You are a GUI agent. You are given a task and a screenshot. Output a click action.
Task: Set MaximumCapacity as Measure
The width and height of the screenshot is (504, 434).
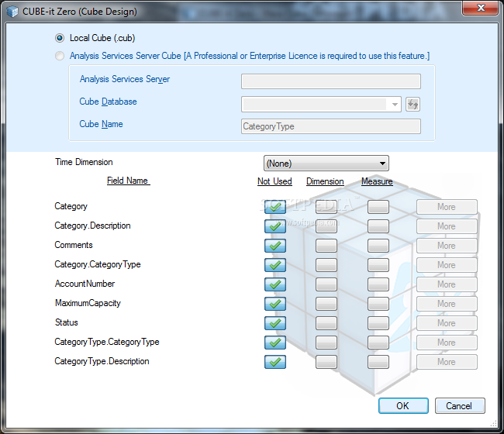(378, 304)
